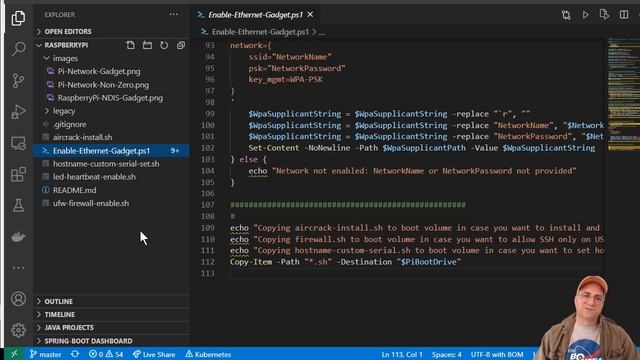The image size is (640, 360).
Task: Open README.md file
Action: tap(74, 190)
